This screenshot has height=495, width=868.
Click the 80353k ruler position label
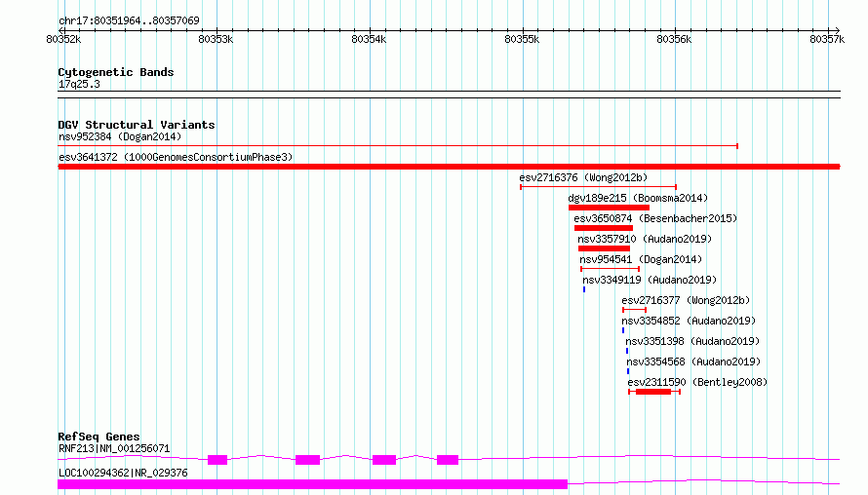point(216,39)
